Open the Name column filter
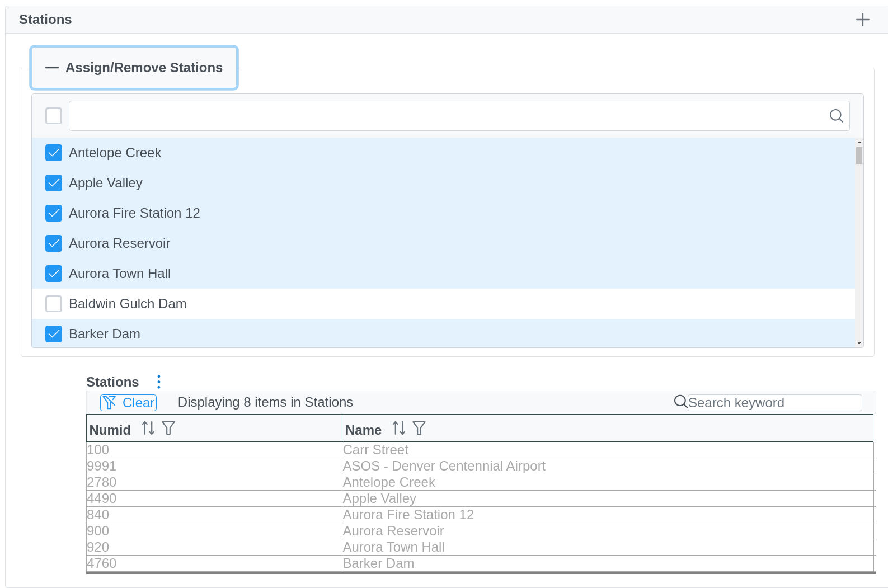888x588 pixels. tap(419, 429)
